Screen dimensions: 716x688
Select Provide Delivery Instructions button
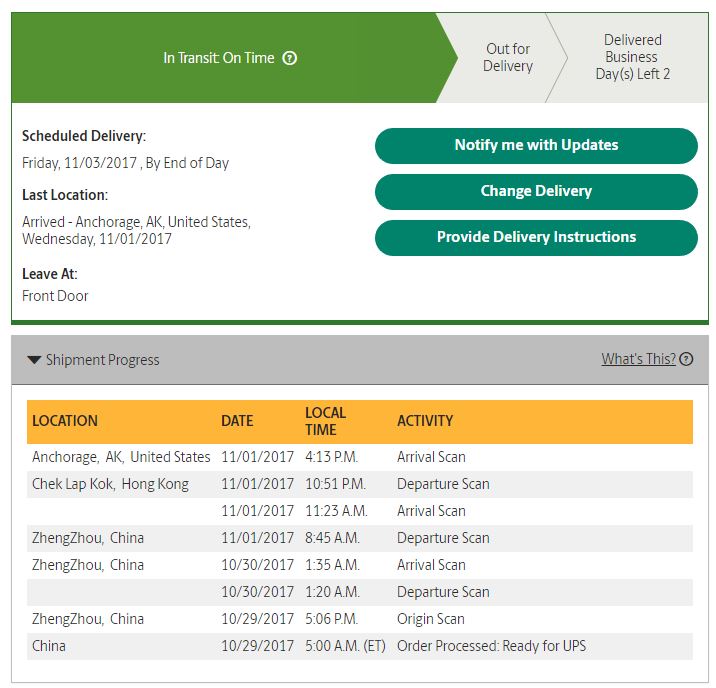[x=536, y=237]
